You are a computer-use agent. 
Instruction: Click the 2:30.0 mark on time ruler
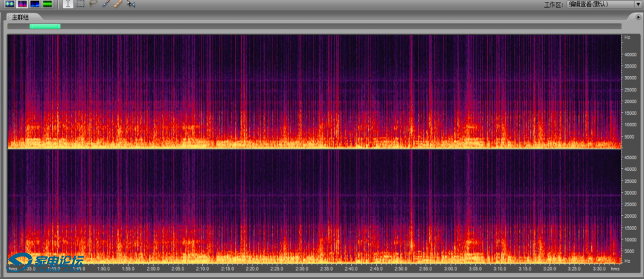click(302, 269)
